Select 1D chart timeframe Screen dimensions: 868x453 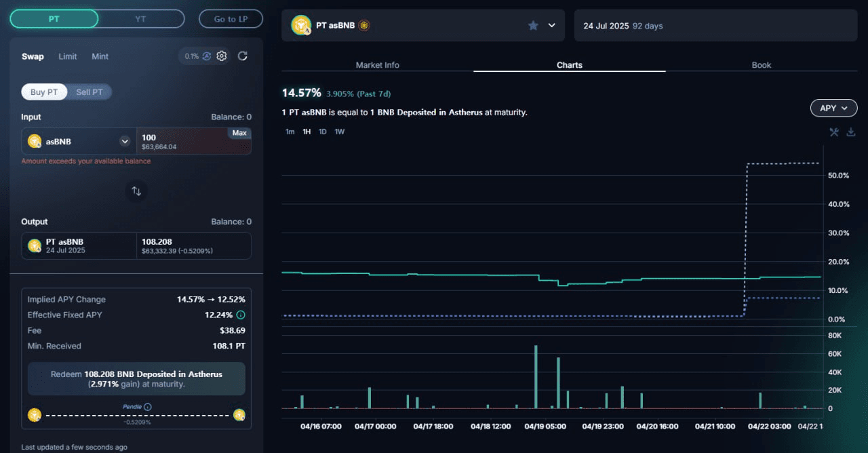(323, 132)
